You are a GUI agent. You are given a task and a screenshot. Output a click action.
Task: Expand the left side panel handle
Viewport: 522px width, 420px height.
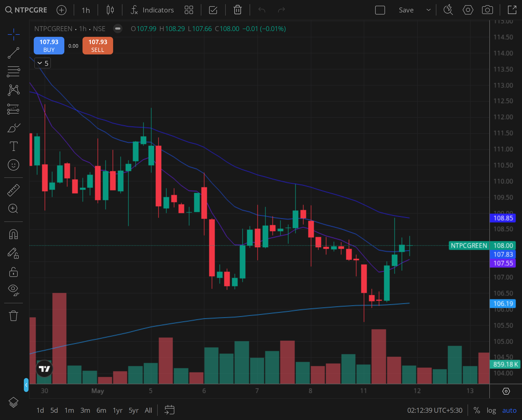(26, 385)
